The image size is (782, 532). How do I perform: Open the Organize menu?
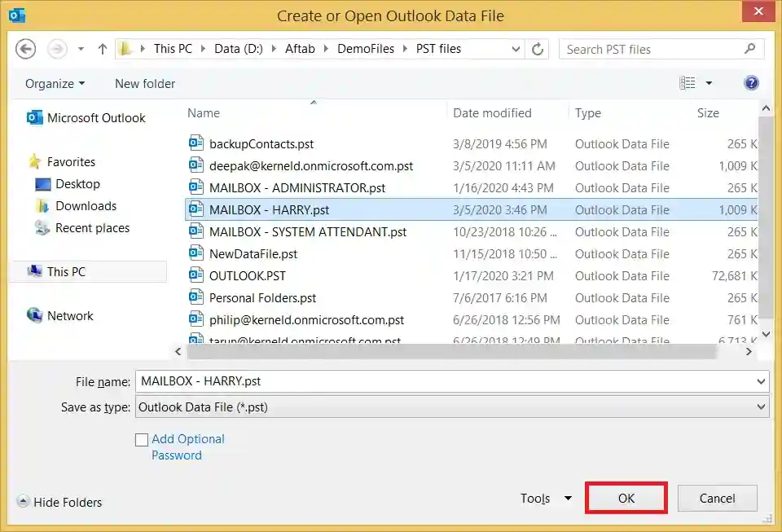55,83
